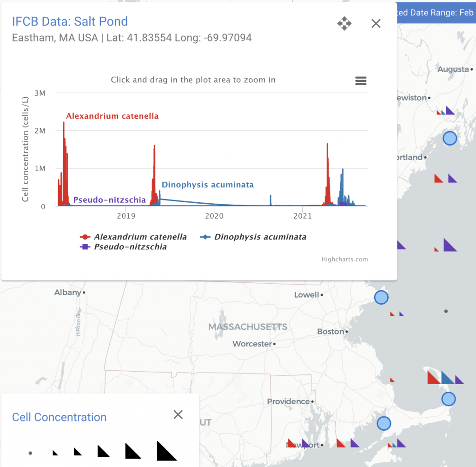Click the gray dot marker offshore of Boston
The width and height of the screenshot is (476, 467).
coord(445,311)
